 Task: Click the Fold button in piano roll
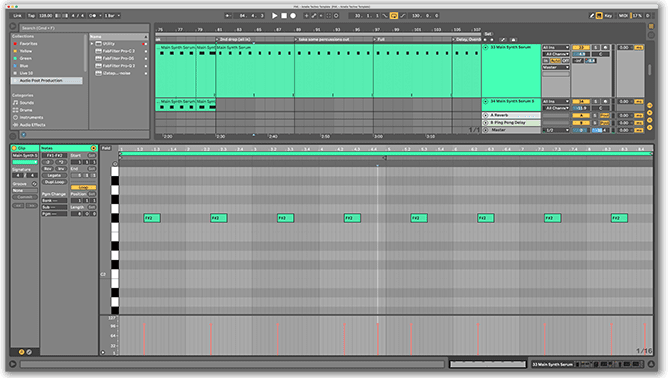[106, 148]
